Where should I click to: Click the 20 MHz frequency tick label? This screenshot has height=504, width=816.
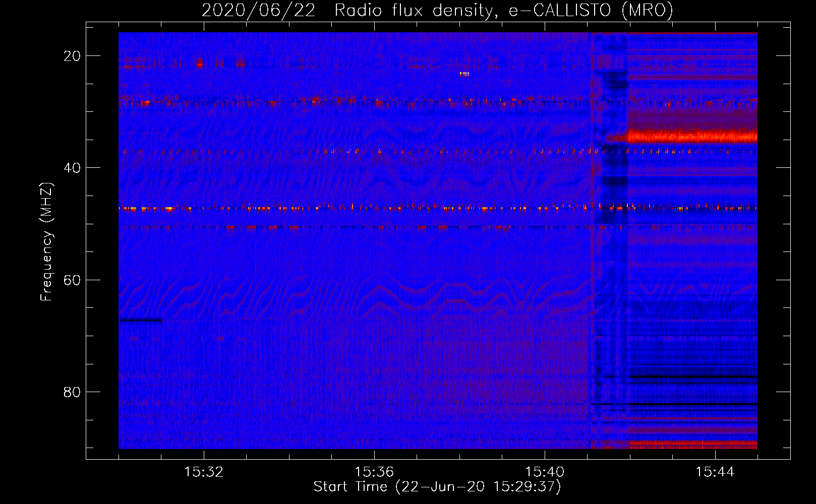[x=72, y=56]
